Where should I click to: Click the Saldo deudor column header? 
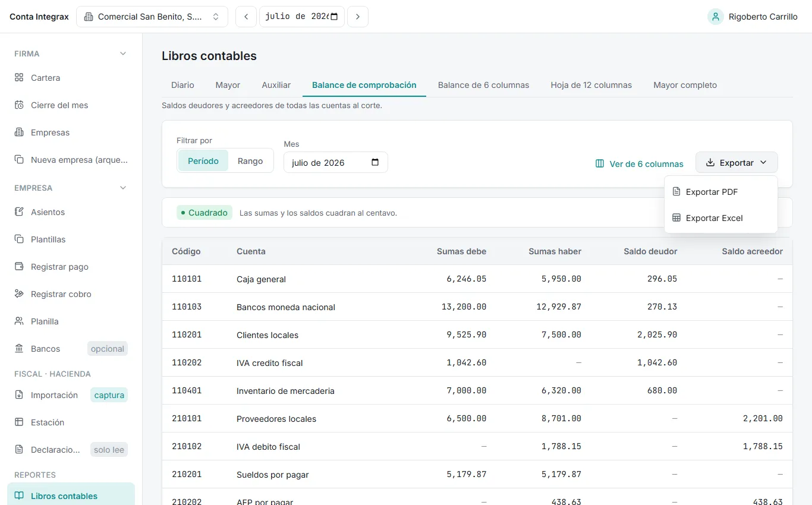point(650,251)
